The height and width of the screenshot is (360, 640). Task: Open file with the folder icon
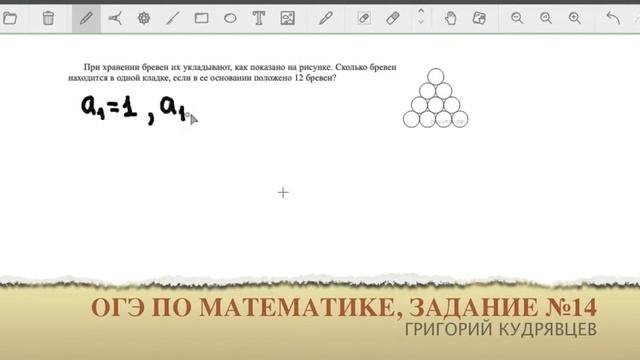9,18
